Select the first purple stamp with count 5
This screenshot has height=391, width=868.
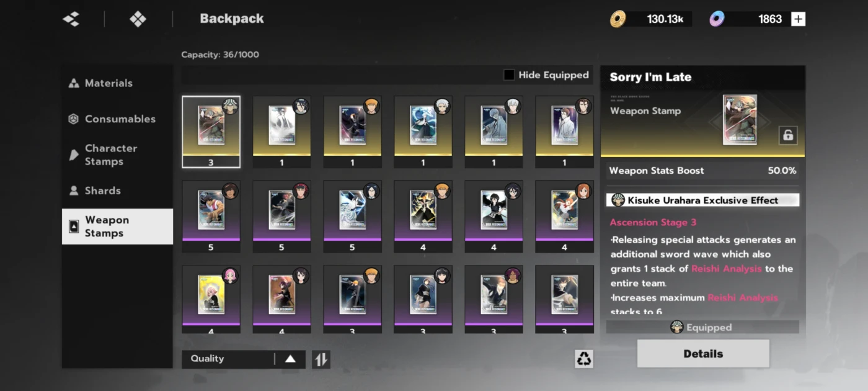click(211, 217)
